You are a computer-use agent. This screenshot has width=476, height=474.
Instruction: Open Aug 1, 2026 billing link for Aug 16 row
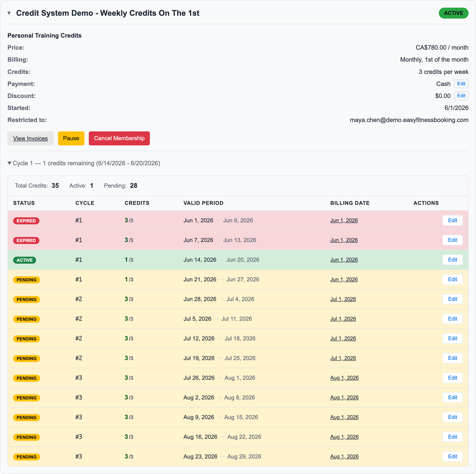tap(345, 437)
